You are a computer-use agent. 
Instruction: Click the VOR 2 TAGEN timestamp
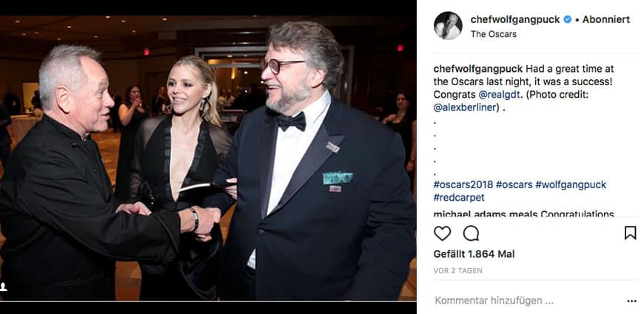tap(457, 270)
